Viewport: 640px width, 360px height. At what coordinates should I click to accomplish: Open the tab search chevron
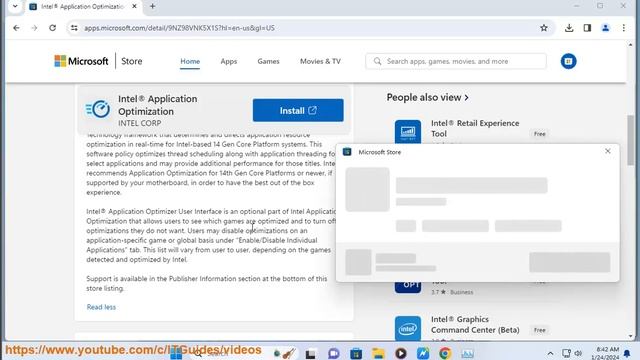click(15, 7)
